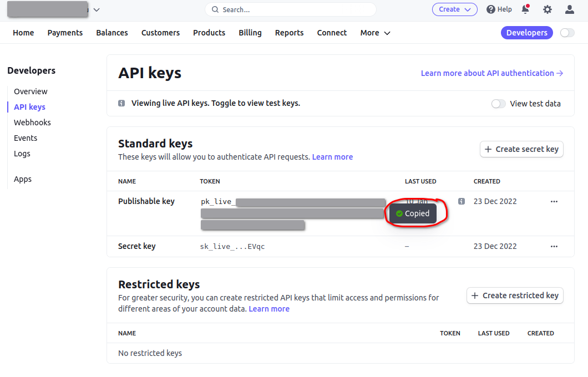
Task: Go to the Payments tab
Action: 65,33
